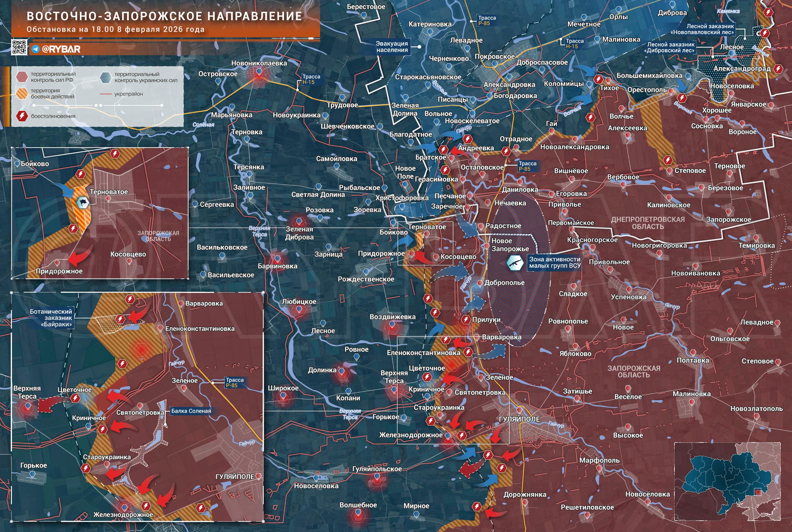The image size is (792, 532).
Task: Click the Telegram icon beside @RYBAR
Action: click(36, 49)
